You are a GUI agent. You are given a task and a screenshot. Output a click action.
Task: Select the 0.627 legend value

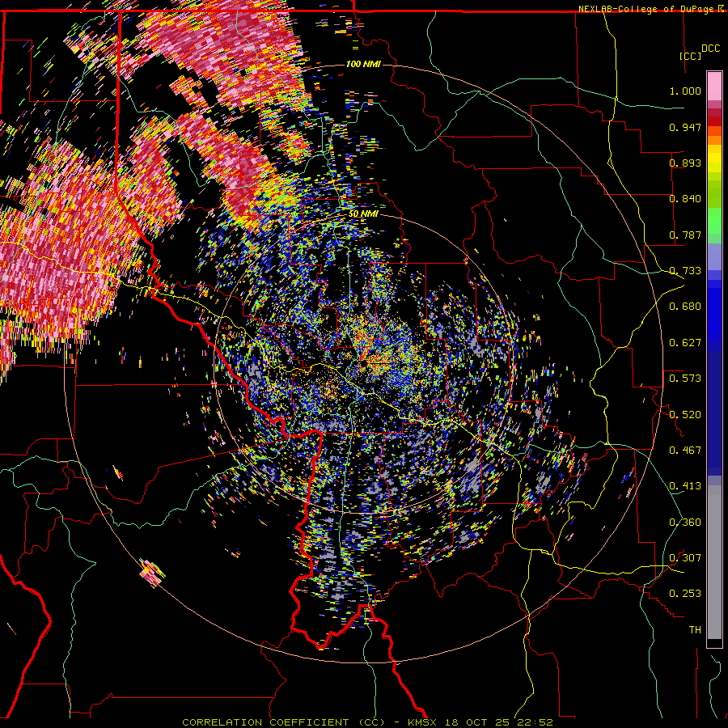tap(685, 343)
